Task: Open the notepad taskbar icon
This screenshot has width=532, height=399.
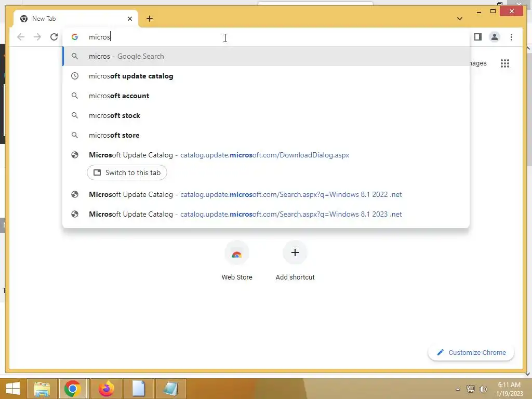Action: (170, 389)
